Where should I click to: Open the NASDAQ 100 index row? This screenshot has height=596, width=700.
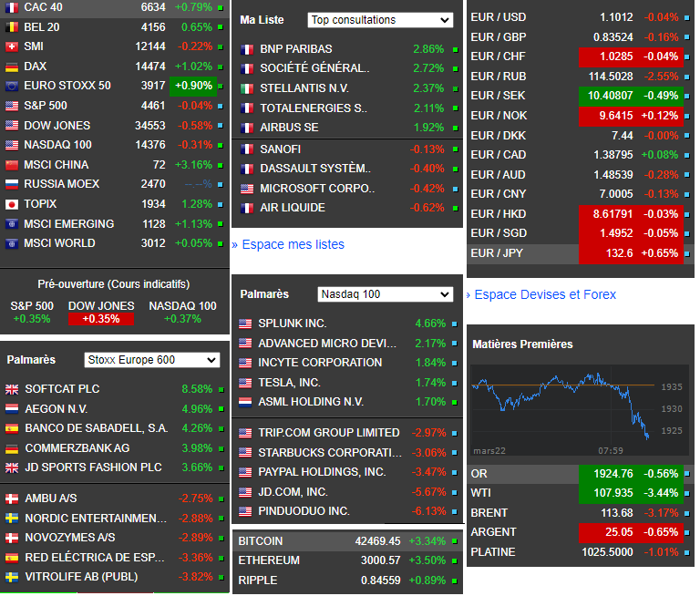114,145
